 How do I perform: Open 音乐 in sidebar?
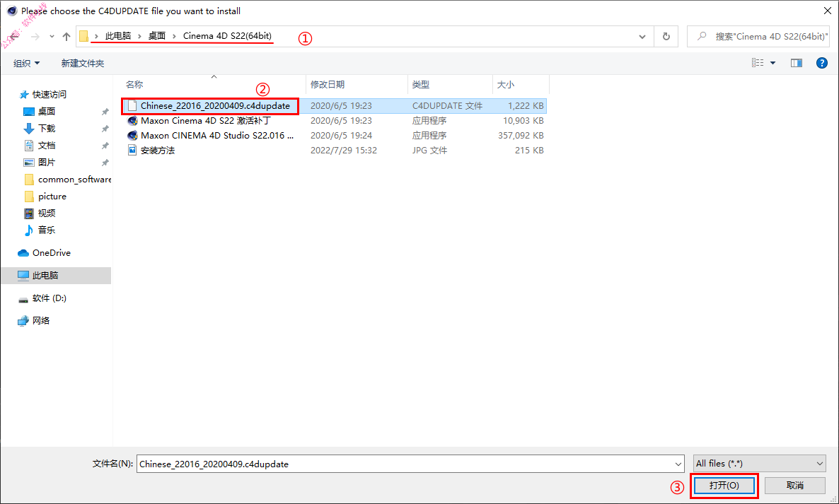coord(47,230)
